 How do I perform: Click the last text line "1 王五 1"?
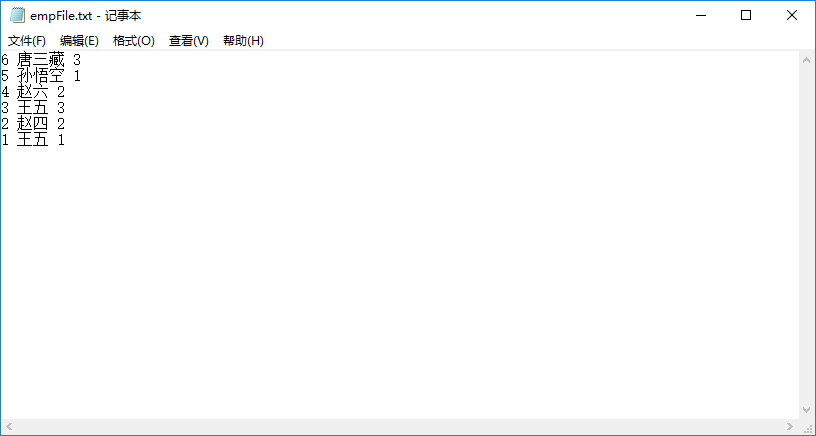point(33,140)
